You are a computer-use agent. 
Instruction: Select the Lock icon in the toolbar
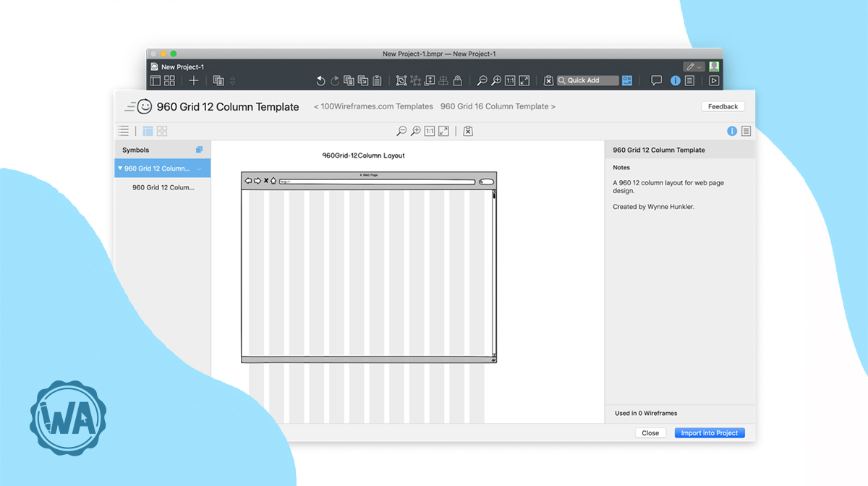point(458,80)
